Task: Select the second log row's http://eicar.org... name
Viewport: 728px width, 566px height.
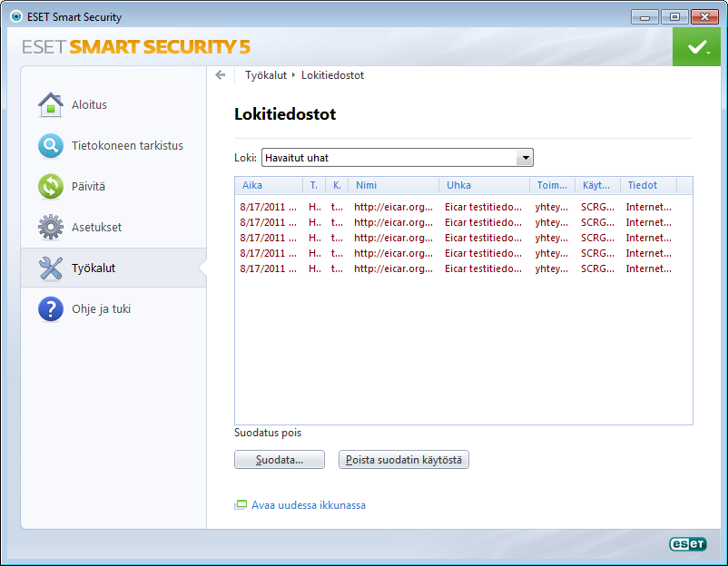Action: (x=393, y=222)
